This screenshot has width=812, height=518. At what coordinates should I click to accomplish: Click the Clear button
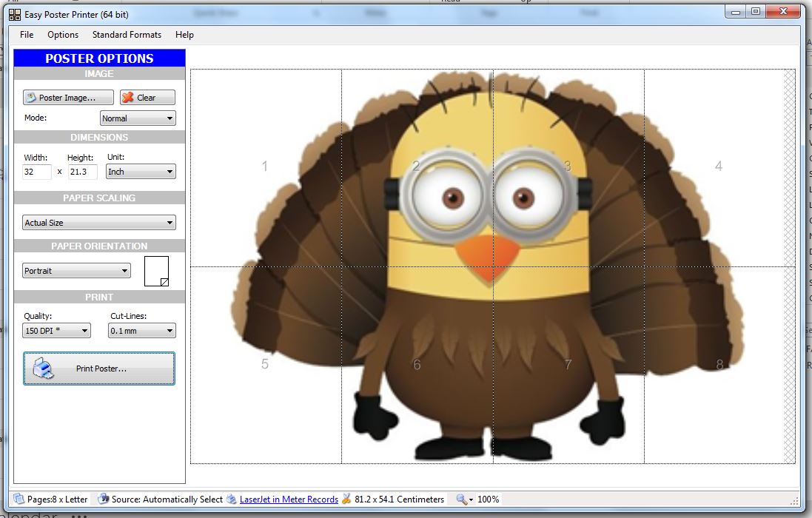pos(147,97)
